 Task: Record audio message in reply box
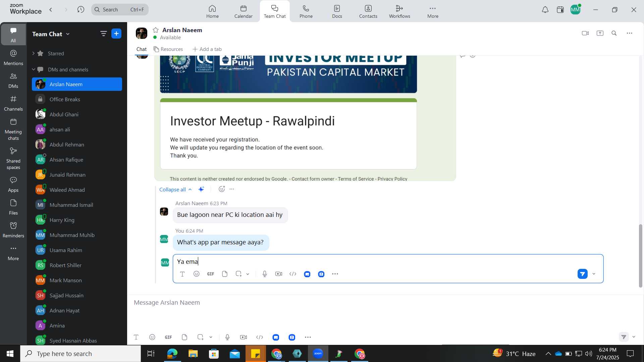(x=265, y=274)
